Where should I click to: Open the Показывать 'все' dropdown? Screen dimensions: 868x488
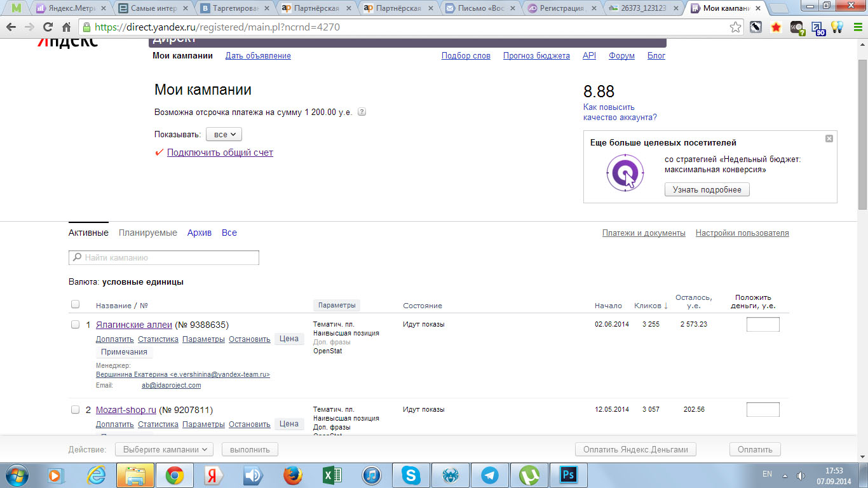tap(224, 135)
